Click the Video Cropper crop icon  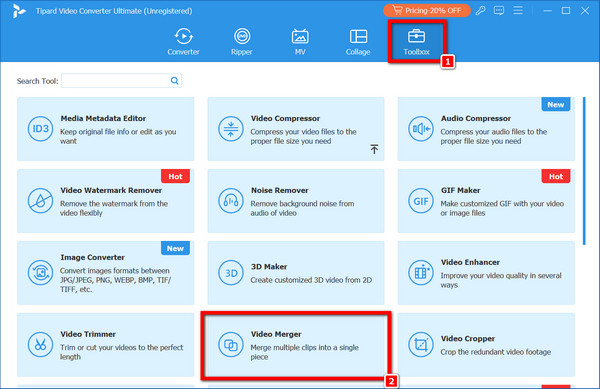421,345
